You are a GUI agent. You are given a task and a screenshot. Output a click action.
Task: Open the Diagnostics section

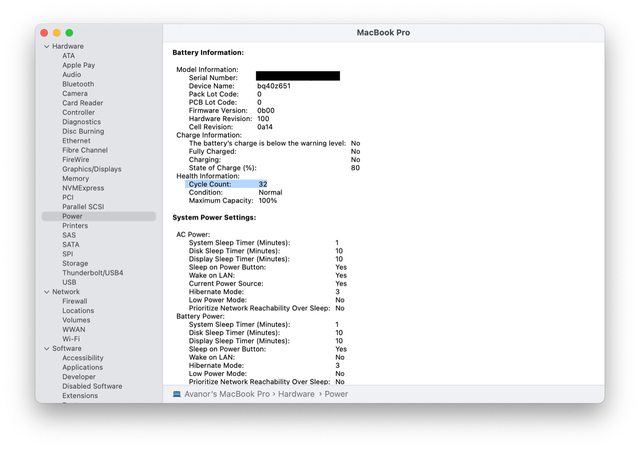[81, 122]
